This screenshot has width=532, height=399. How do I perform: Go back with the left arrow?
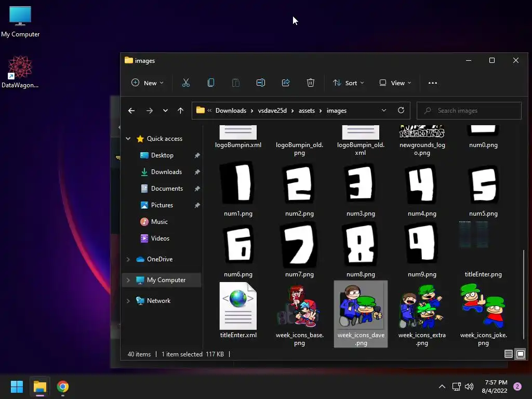coord(131,111)
